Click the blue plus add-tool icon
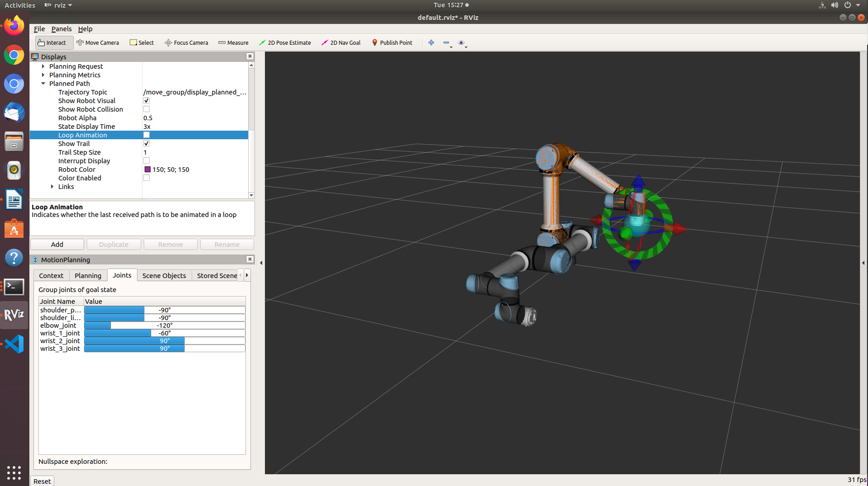The width and height of the screenshot is (868, 486). (431, 42)
